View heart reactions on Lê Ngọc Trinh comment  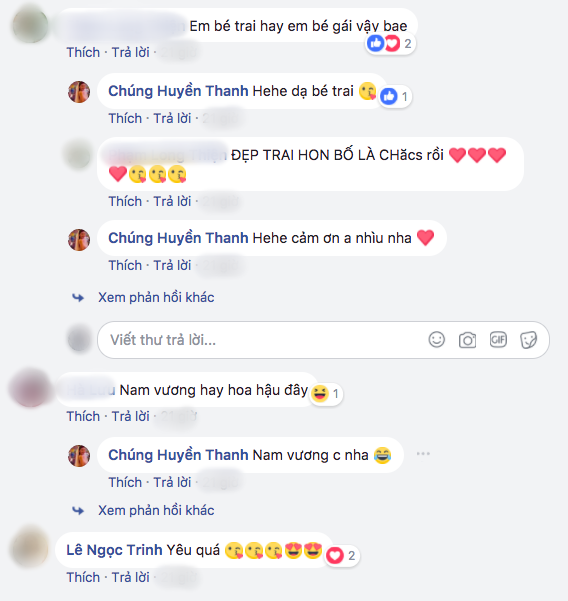point(341,555)
